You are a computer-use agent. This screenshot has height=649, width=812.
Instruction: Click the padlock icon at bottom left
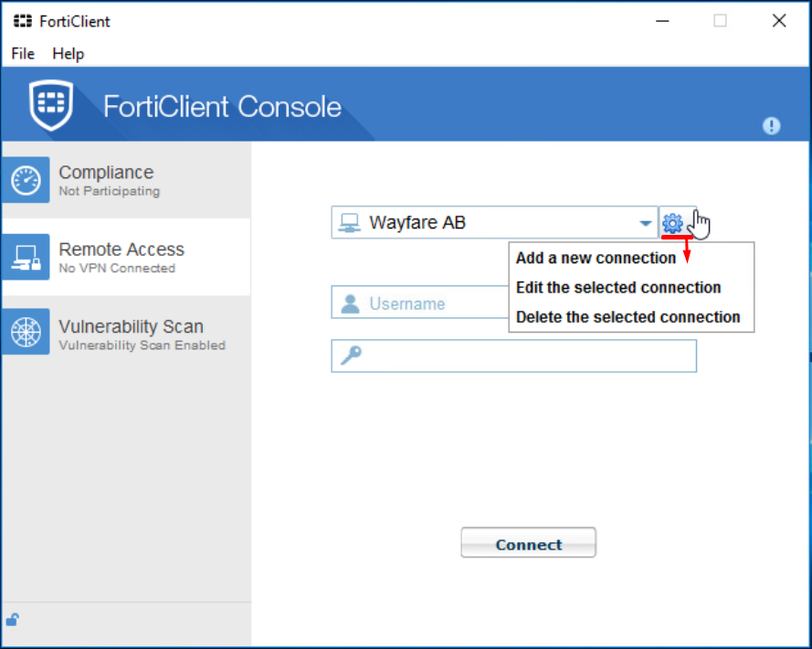click(13, 620)
